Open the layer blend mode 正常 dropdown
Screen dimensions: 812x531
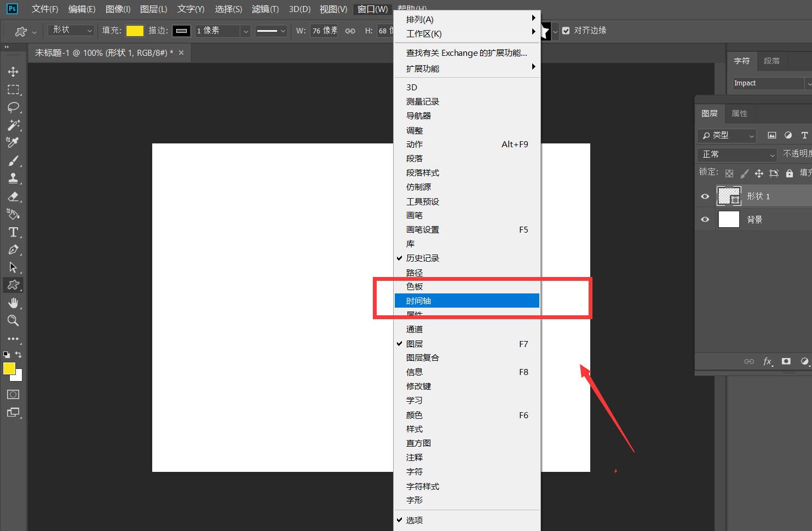click(x=738, y=154)
